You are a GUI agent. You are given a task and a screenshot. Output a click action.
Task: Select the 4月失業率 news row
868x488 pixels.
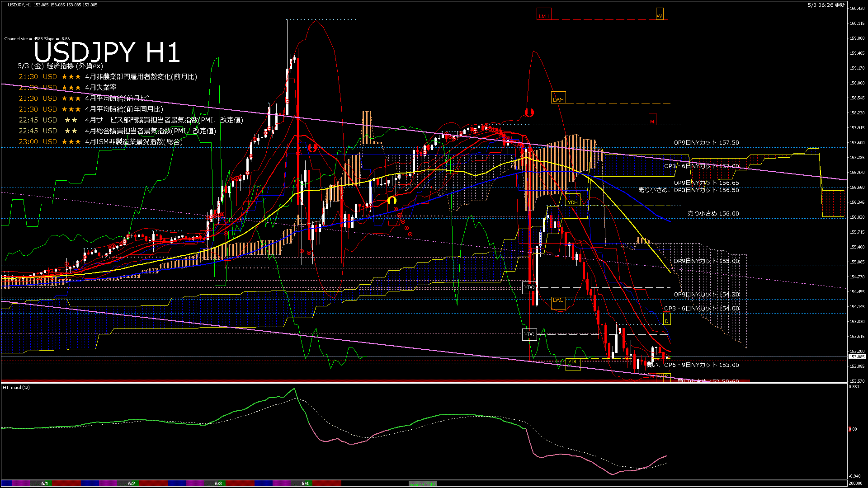(x=68, y=88)
